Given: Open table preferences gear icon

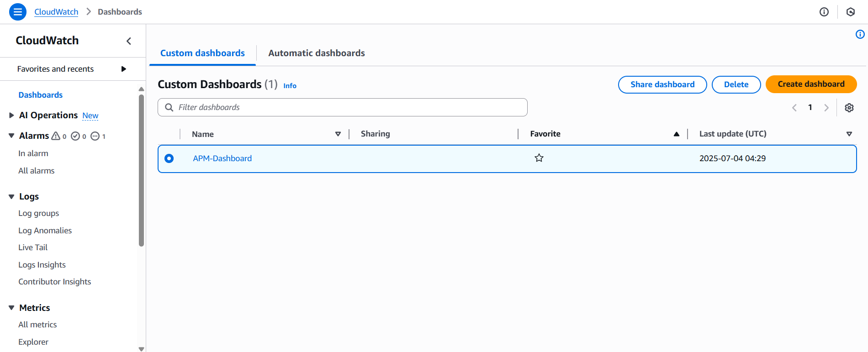Looking at the screenshot, I should pos(849,108).
